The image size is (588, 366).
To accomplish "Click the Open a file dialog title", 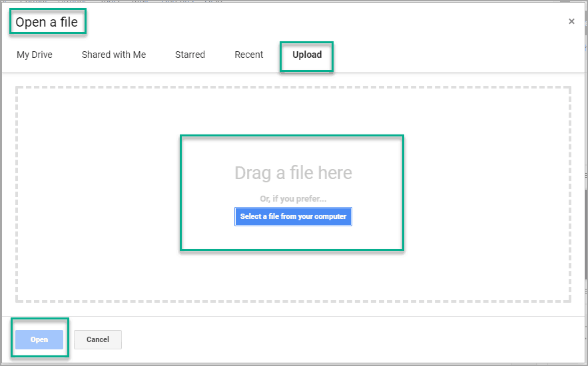I will click(x=47, y=22).
